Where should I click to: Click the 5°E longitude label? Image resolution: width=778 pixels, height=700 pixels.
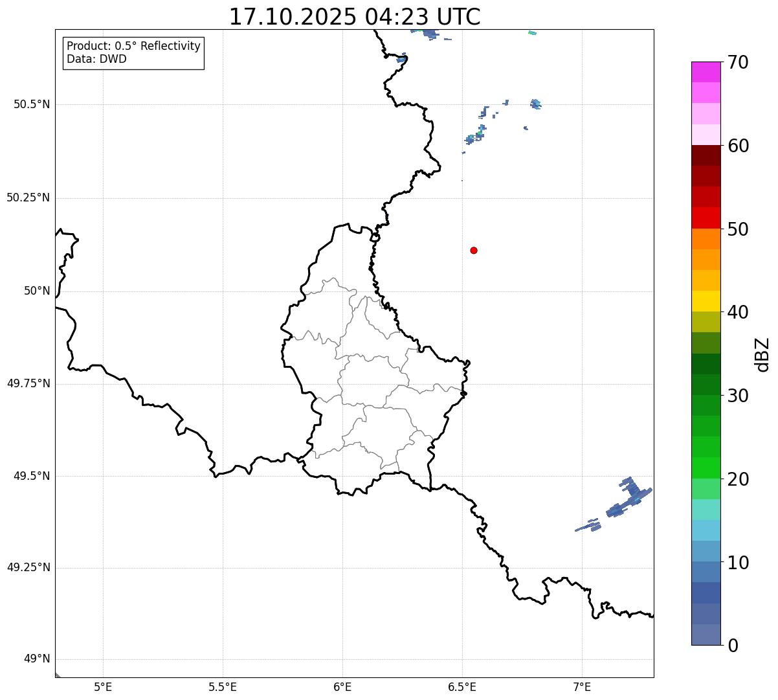pos(103,686)
